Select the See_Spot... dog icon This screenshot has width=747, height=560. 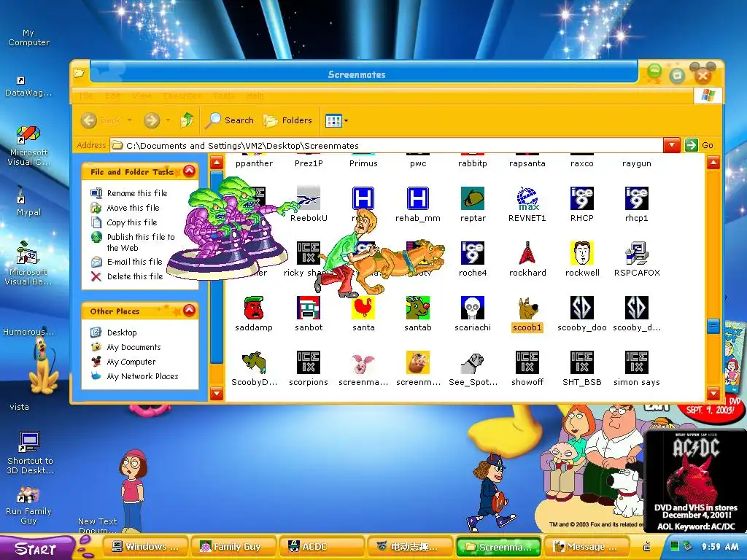[473, 362]
